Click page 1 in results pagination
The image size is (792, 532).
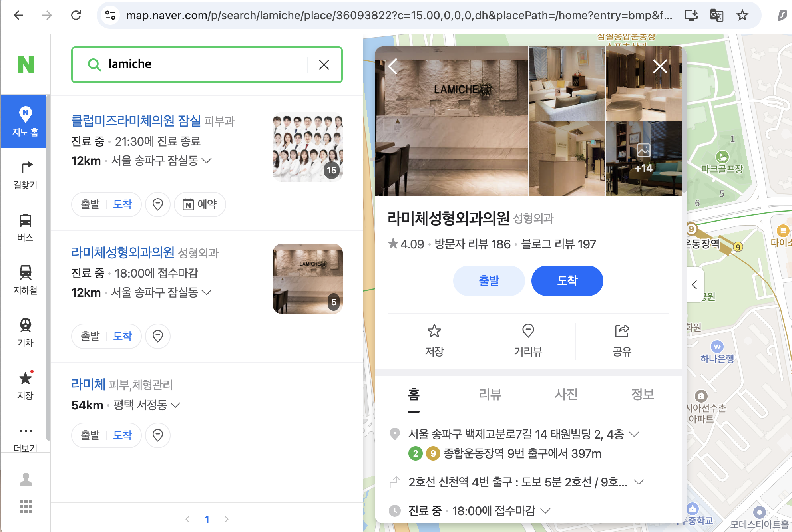[207, 519]
